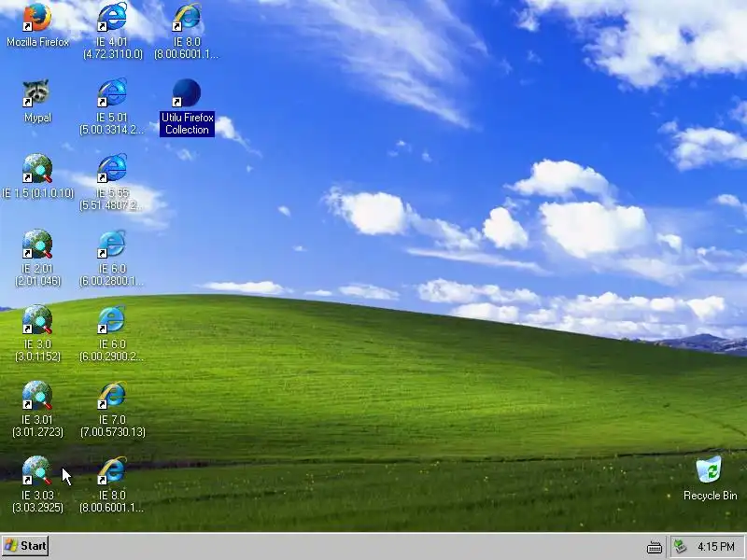The height and width of the screenshot is (560, 747).
Task: Click the Safely Remove Hardware tray icon
Action: click(681, 546)
